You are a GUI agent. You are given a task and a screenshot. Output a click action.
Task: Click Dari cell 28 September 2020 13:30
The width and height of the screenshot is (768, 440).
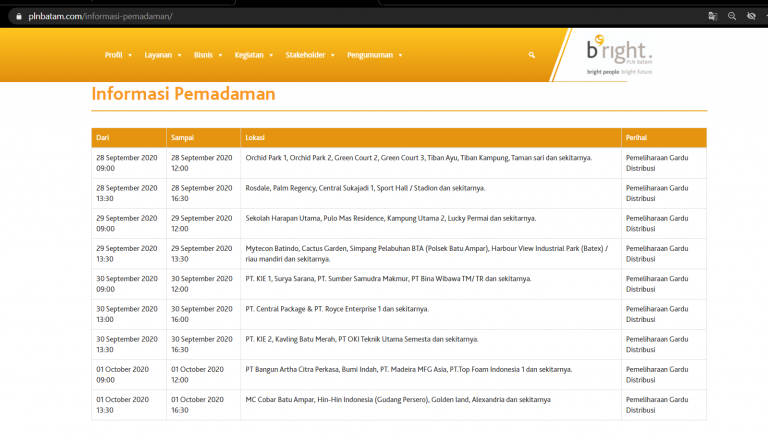127,194
